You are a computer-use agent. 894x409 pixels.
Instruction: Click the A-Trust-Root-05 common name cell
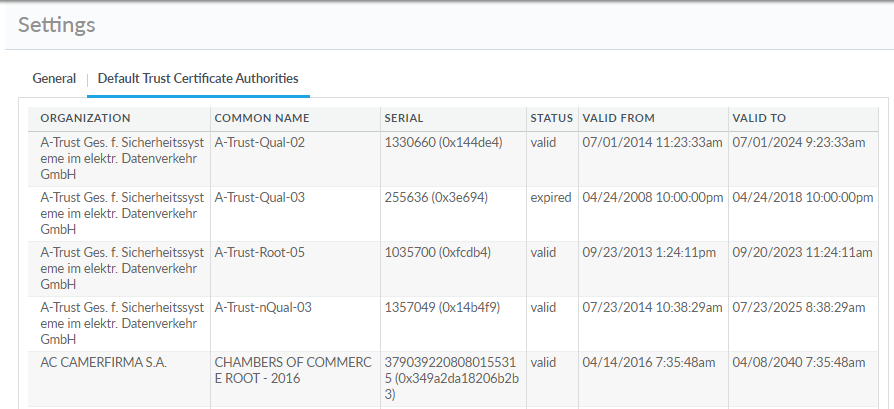(260, 253)
